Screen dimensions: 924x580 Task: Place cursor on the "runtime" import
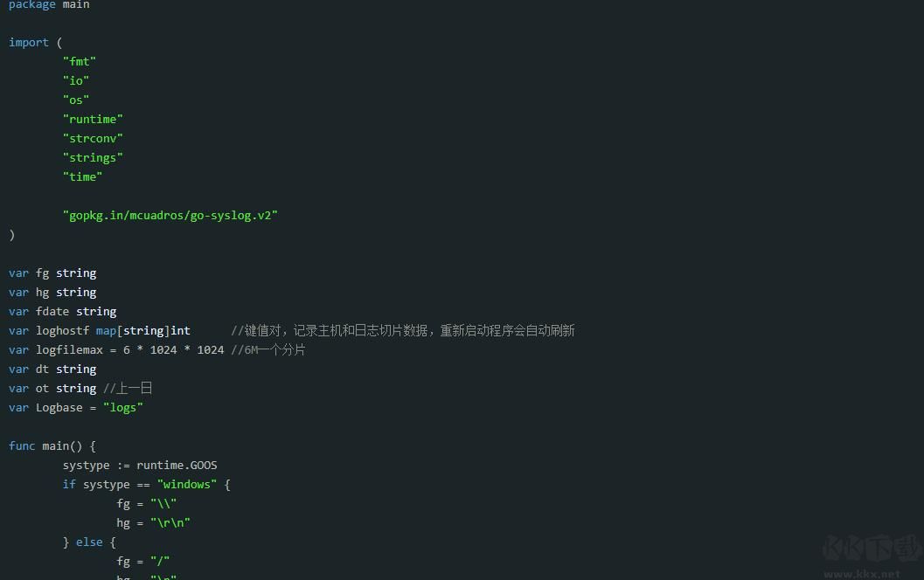pos(93,119)
